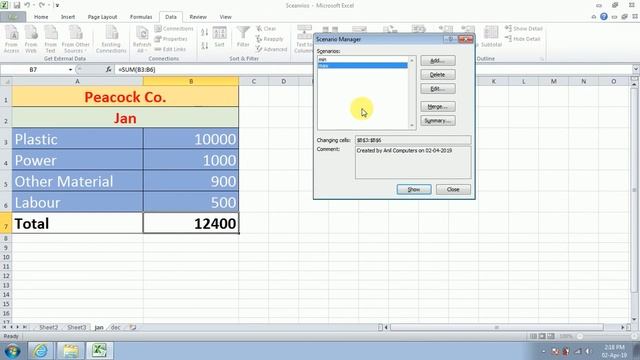This screenshot has height=360, width=640.
Task: Open Advanced filter options
Action: (x=271, y=49)
